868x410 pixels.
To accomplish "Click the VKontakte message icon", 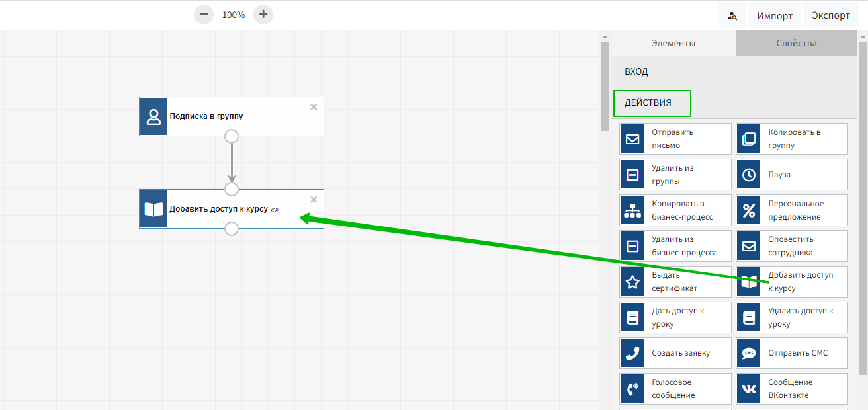I will pyautogui.click(x=749, y=389).
